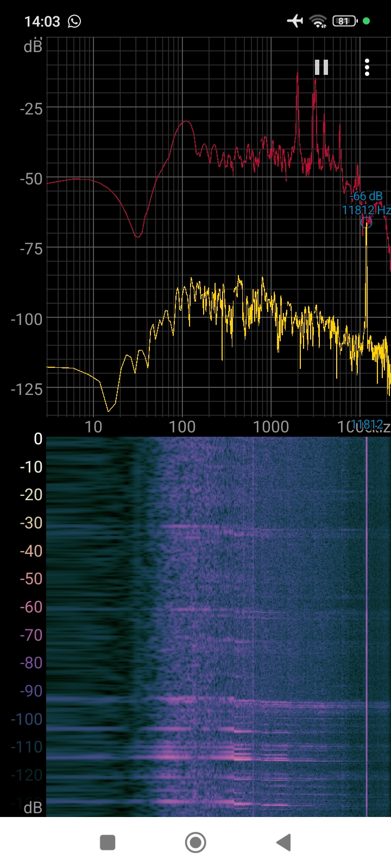Tap the -125 spectrum axis label

[x=27, y=389]
